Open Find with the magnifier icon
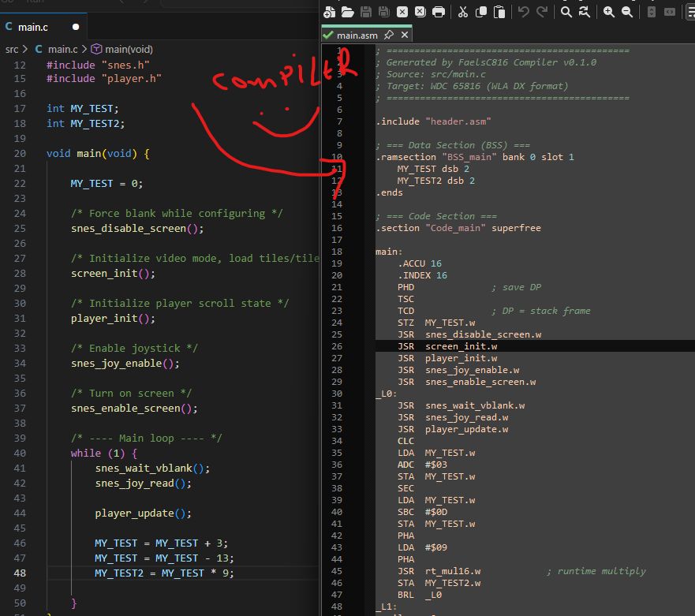This screenshot has height=616, width=695. [566, 12]
